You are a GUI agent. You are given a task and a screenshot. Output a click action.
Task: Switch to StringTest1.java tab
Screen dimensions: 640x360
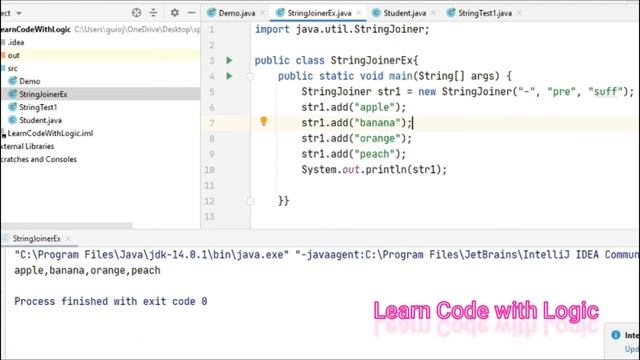tap(485, 13)
